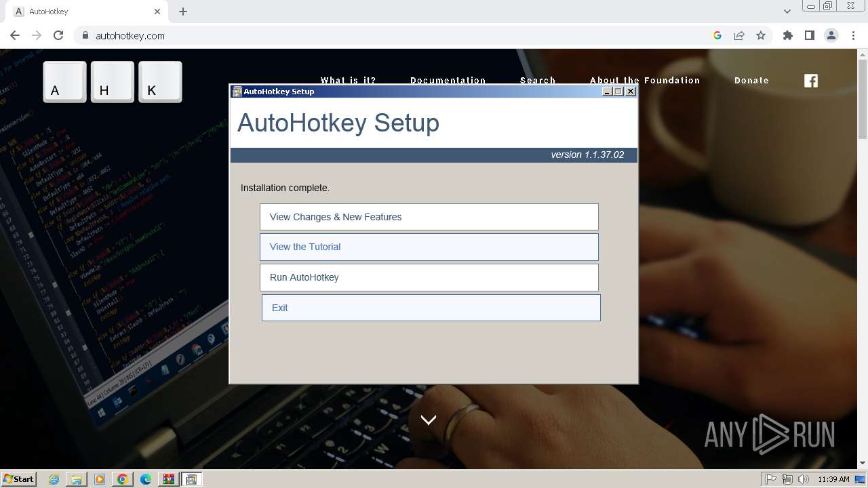868x488 pixels.
Task: Go forward in Chrome
Action: pos(37,35)
